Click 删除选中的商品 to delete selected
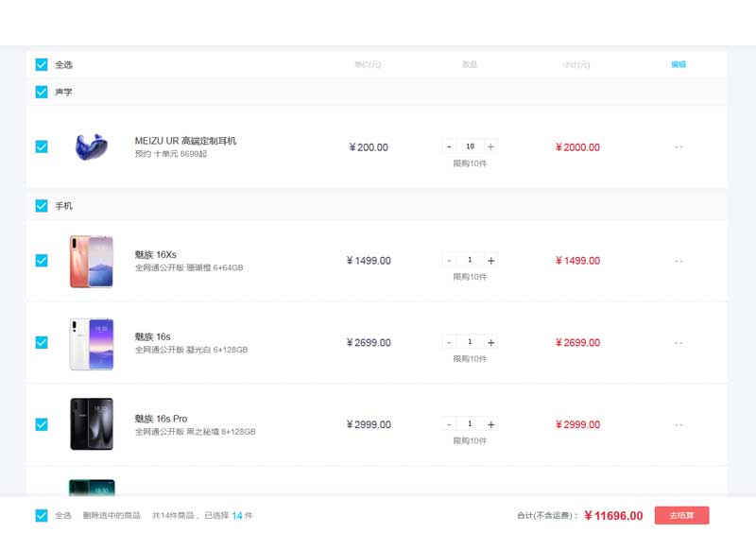 pos(112,515)
